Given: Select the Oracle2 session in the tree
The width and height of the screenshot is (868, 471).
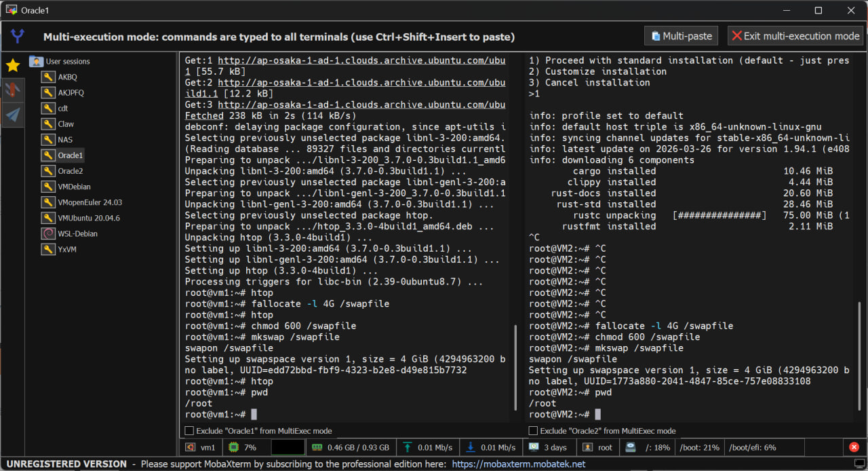Looking at the screenshot, I should [x=70, y=171].
